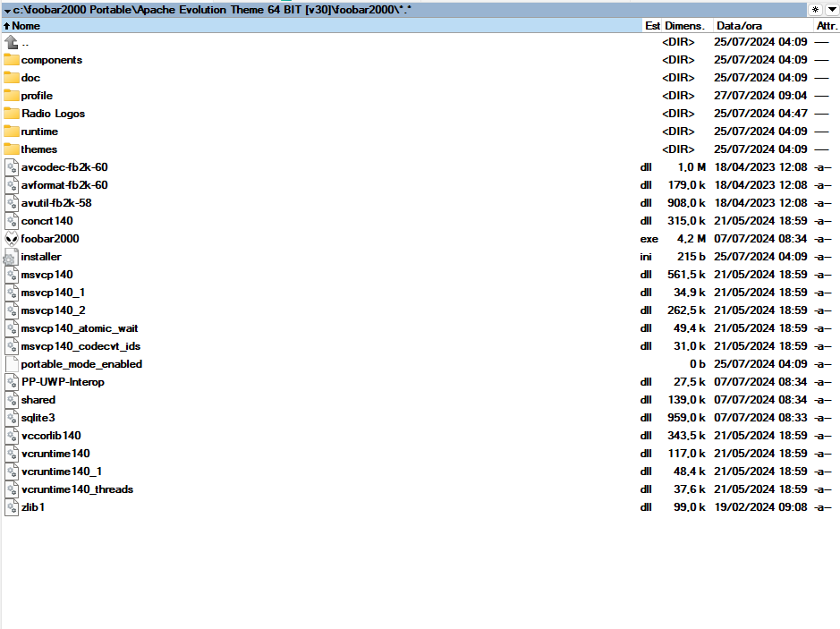
Task: Open the directory history dropdown arrow
Action: [x=832, y=10]
